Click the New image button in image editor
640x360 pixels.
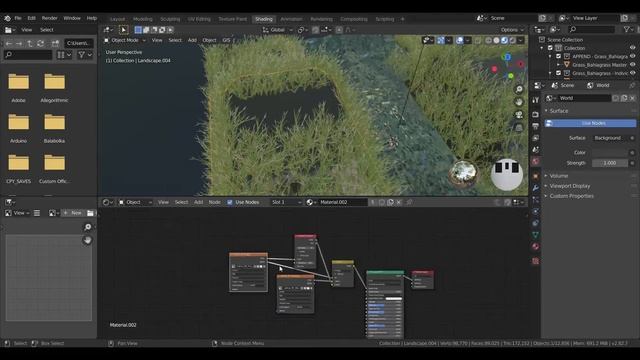coord(73,213)
